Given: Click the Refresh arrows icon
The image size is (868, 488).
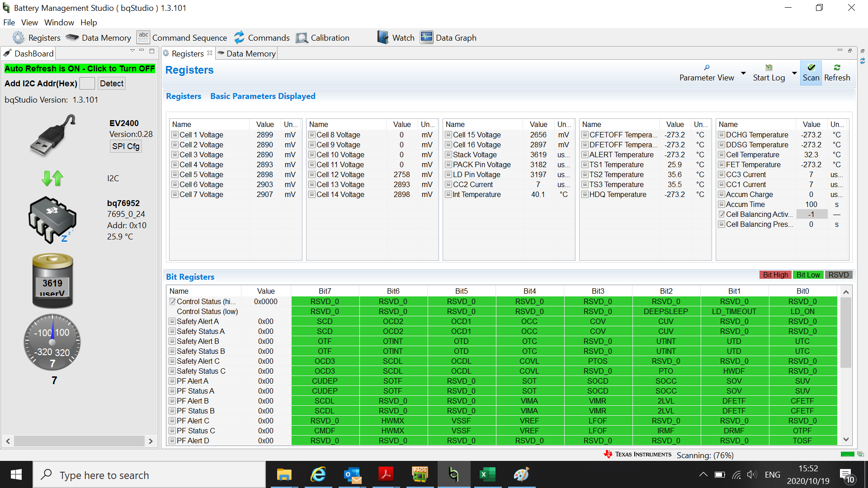Looking at the screenshot, I should point(837,67).
